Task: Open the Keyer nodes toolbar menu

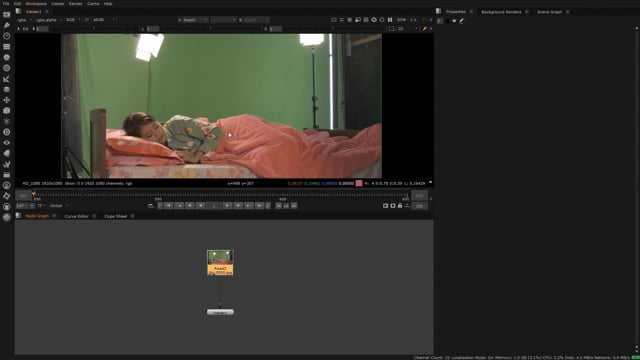Action: tap(7, 79)
